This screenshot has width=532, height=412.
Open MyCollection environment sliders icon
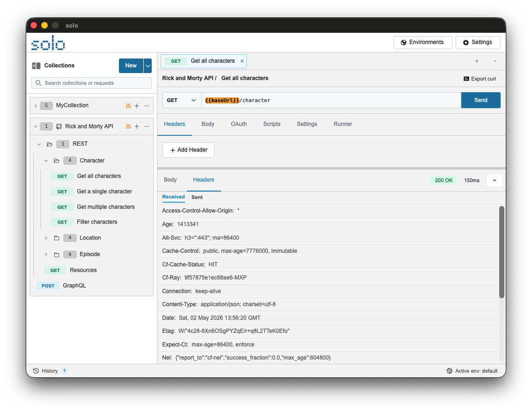128,106
